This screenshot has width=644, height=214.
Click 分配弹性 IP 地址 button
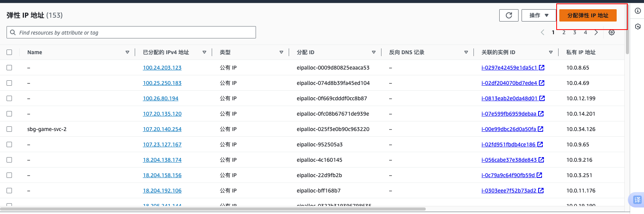click(x=588, y=15)
